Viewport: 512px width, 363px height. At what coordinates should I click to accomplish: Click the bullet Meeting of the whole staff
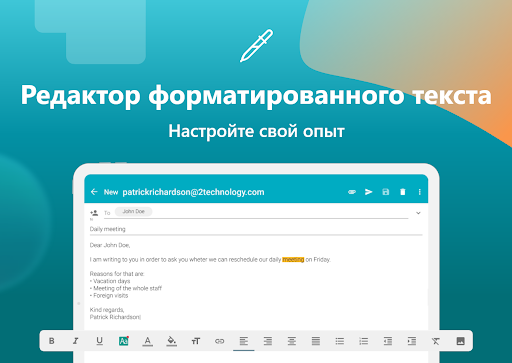(x=127, y=288)
